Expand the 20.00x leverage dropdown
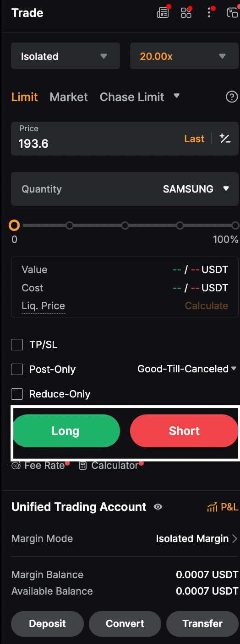 point(184,56)
